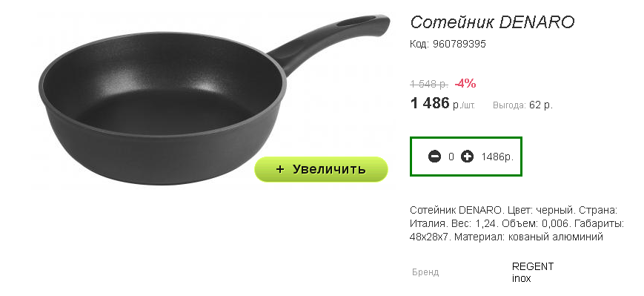Click the Бренд attribute label

pyautogui.click(x=425, y=272)
